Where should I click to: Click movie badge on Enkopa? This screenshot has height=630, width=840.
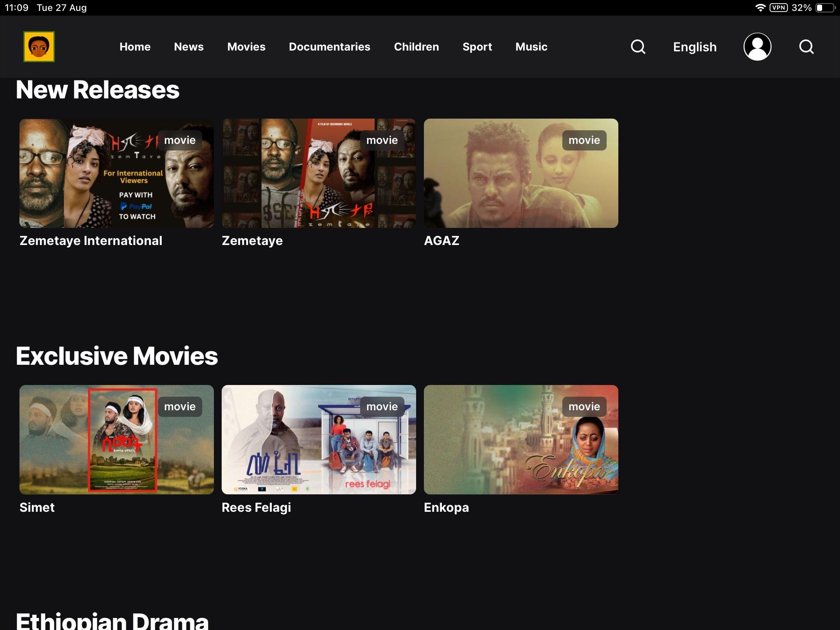pos(584,406)
